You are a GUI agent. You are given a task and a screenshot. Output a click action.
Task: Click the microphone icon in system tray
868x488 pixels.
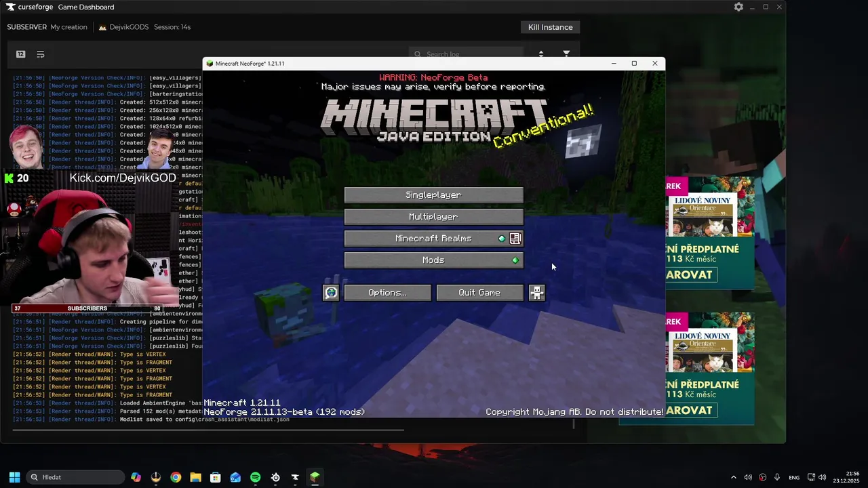click(x=777, y=477)
